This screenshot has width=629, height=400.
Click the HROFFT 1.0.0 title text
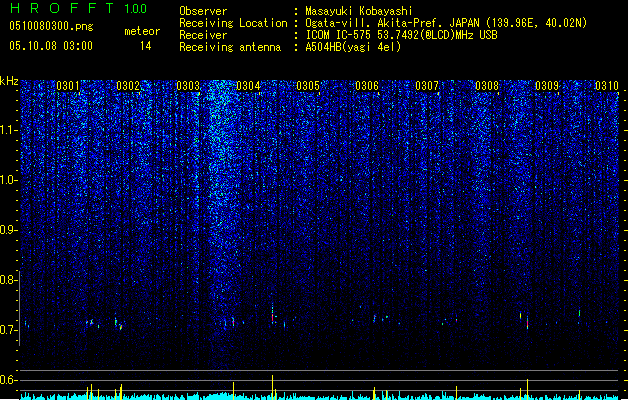(79, 8)
